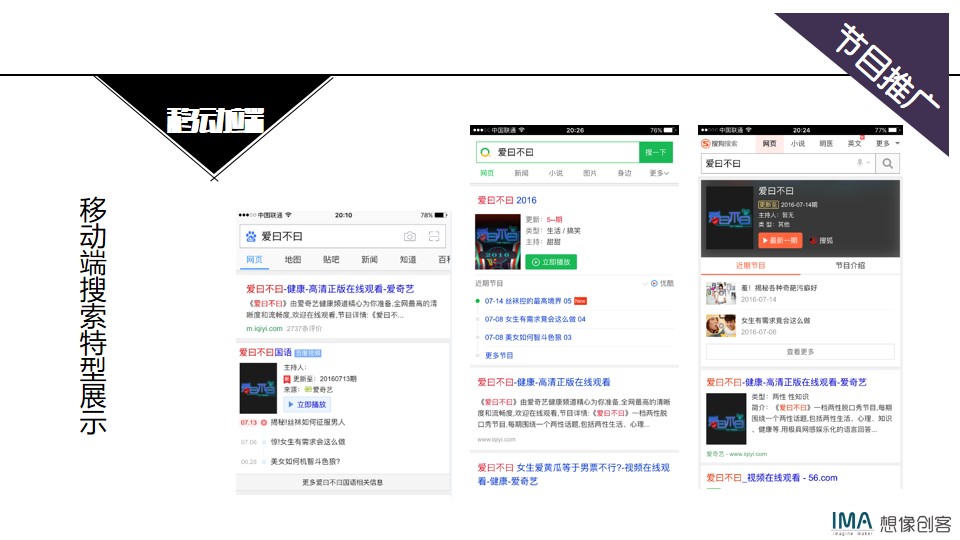The image size is (960, 540).
Task: Open the 爱日不日国语 card title
Action: [265, 353]
